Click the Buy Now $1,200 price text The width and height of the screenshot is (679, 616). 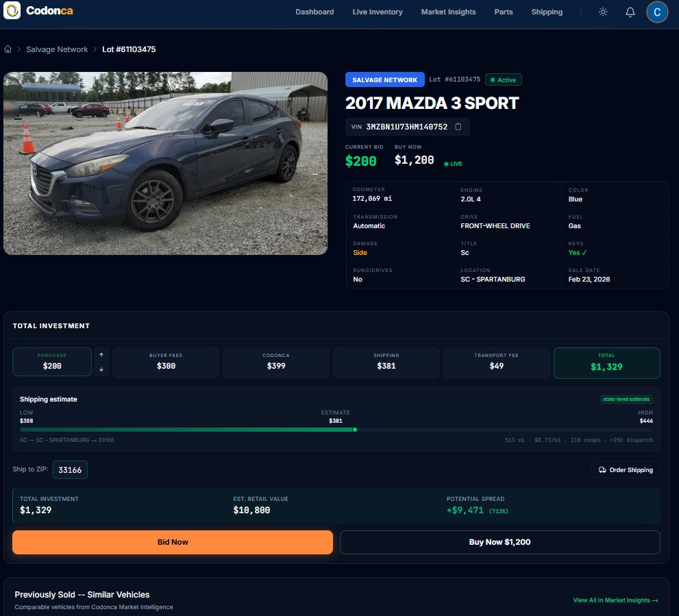pos(414,160)
